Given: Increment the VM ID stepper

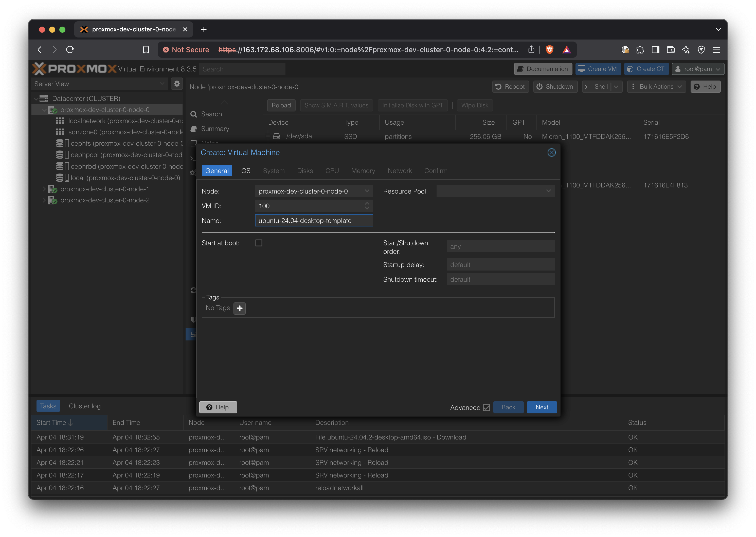Looking at the screenshot, I should (x=367, y=203).
